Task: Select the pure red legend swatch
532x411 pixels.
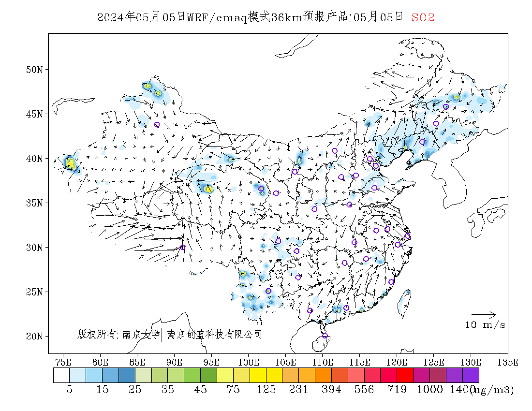Action: click(405, 375)
